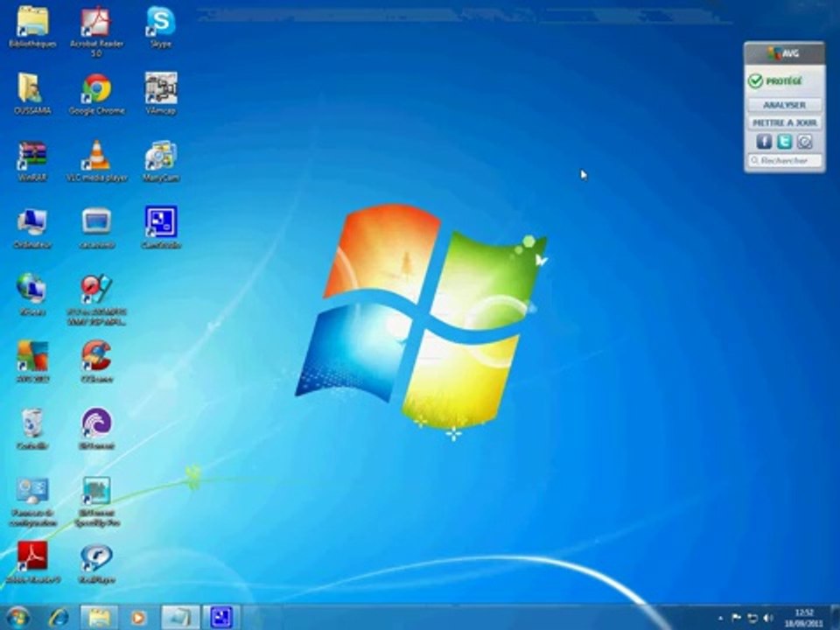Activate the taskbar window button beside CamStudio

coord(180,618)
